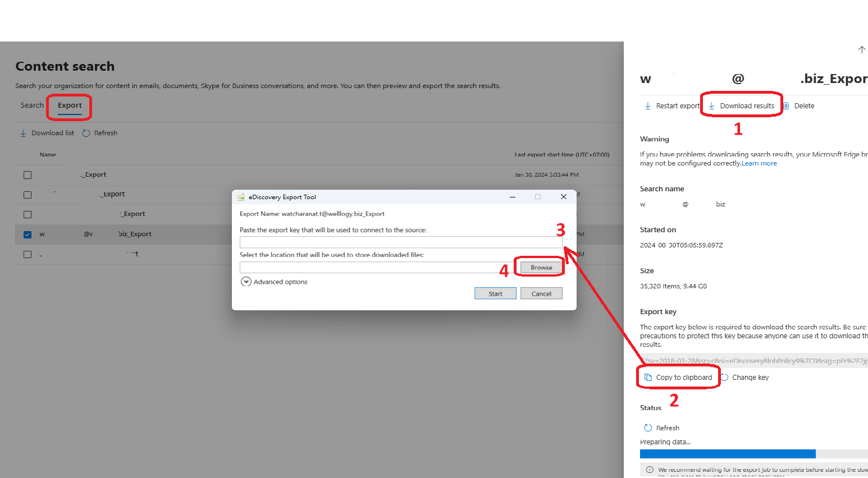Close the eDiscovery Export Tool dialog

(564, 197)
